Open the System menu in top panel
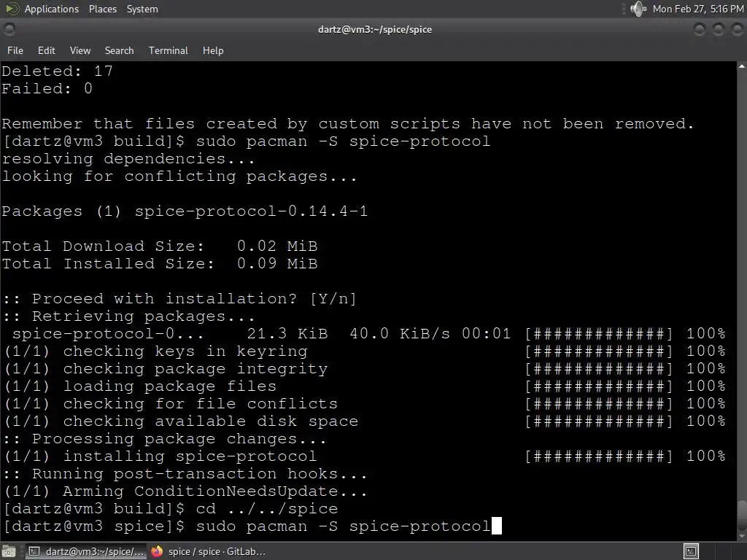Screen dimensions: 747x560 pos(142,9)
